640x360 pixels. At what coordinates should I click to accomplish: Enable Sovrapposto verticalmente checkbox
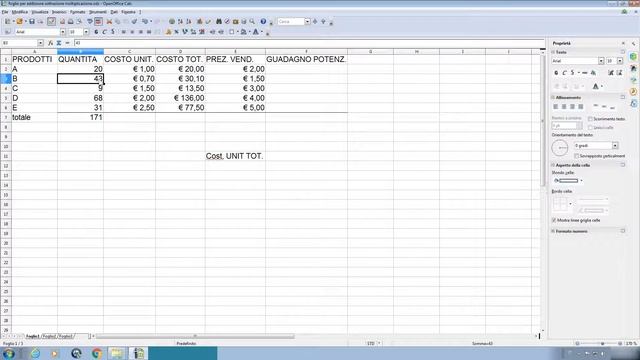coord(576,156)
